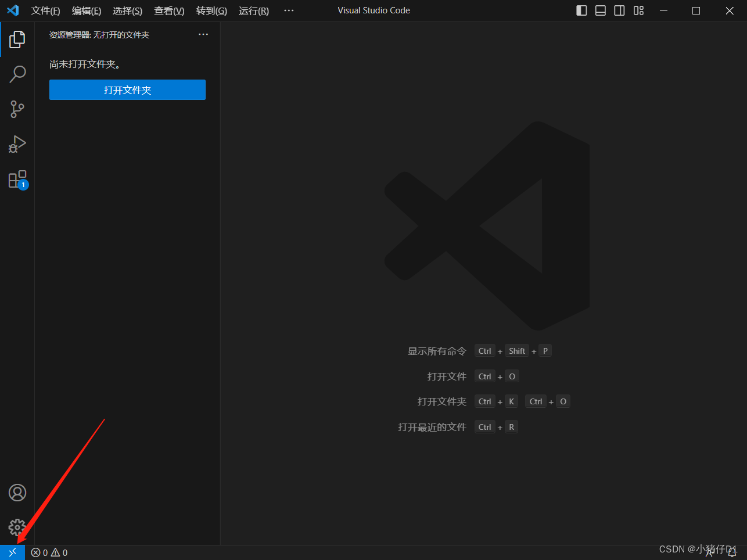Toggle the secondary side bar layout
747x560 pixels.
620,10
